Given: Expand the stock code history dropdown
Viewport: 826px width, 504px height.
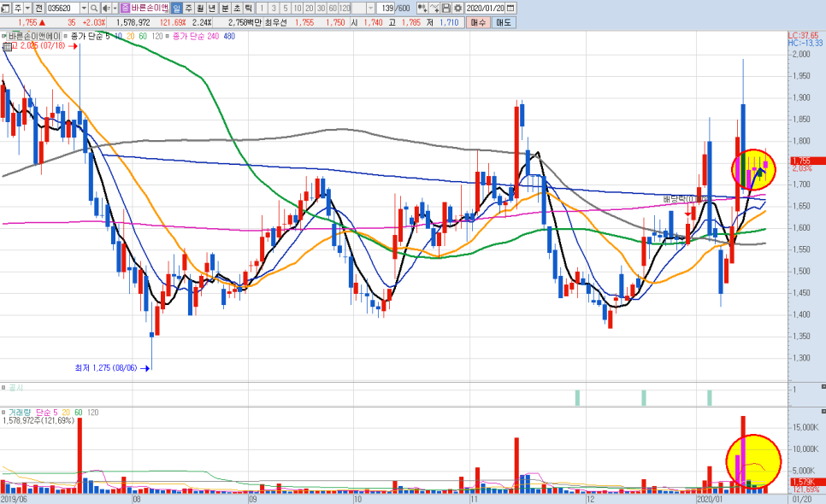Looking at the screenshot, I should (84, 8).
